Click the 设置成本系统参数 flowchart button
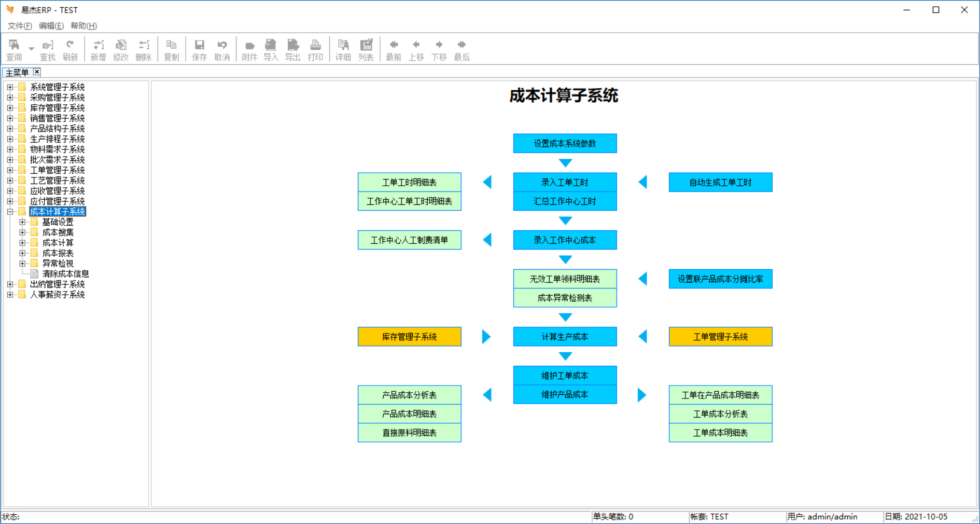Image resolution: width=980 pixels, height=524 pixels. (565, 144)
